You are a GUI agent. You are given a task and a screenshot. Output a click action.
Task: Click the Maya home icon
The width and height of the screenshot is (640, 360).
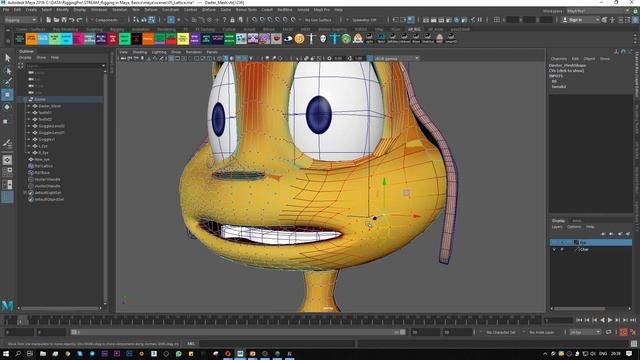pyautogui.click(x=7, y=305)
